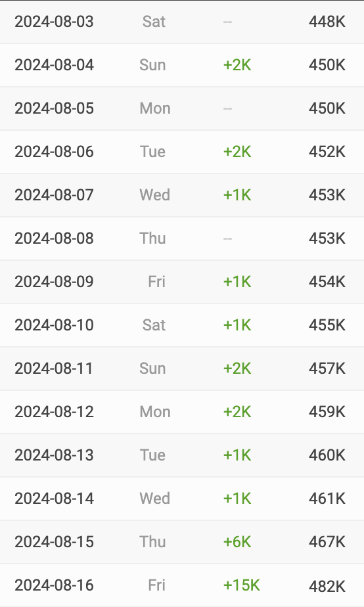Select the 482K total for 2024-08-16

pyautogui.click(x=327, y=587)
